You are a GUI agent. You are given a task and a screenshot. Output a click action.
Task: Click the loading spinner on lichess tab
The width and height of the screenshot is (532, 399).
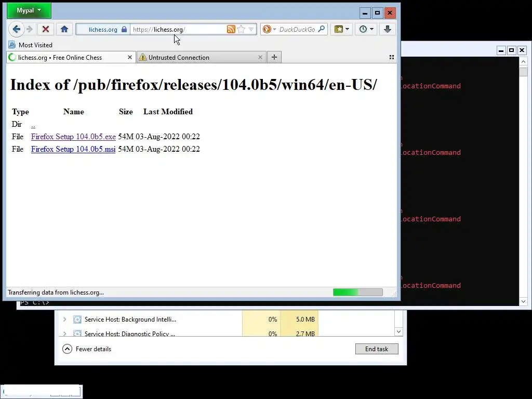click(12, 57)
